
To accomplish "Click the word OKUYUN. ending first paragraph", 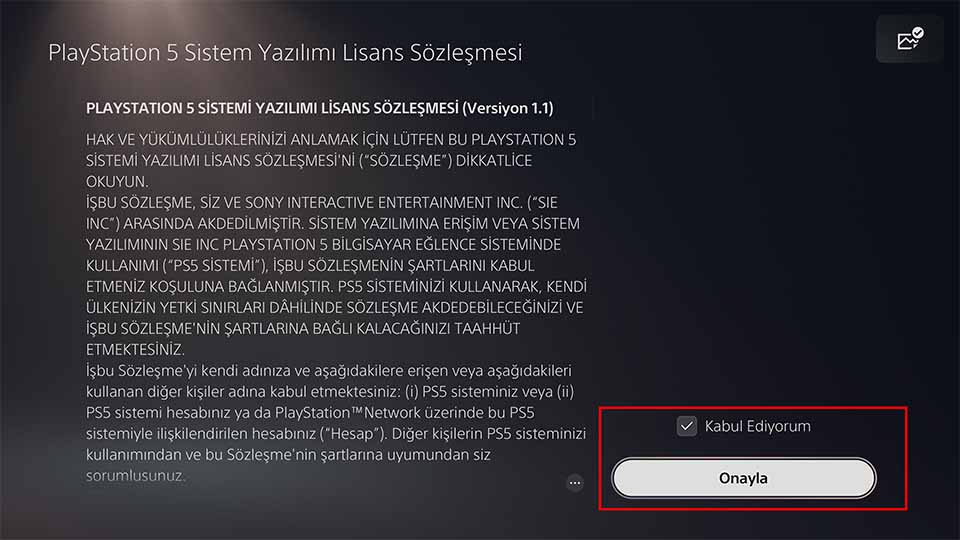I will pyautogui.click(x=117, y=182).
